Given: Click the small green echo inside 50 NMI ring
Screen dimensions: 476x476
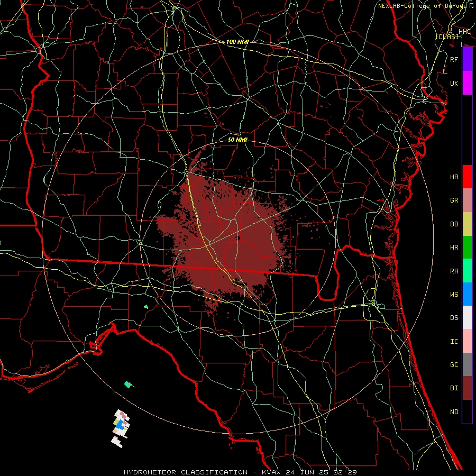Looking at the screenshot, I should 147,307.
